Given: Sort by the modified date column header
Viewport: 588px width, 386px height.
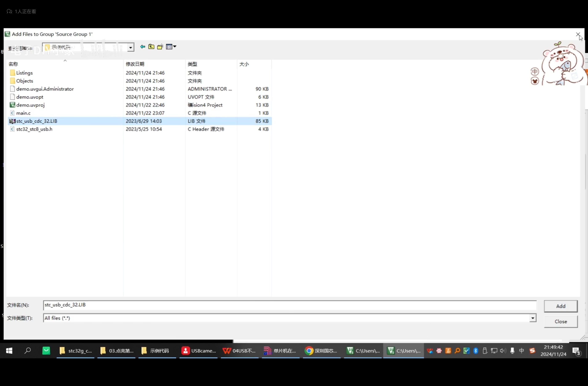Looking at the screenshot, I should [x=135, y=64].
